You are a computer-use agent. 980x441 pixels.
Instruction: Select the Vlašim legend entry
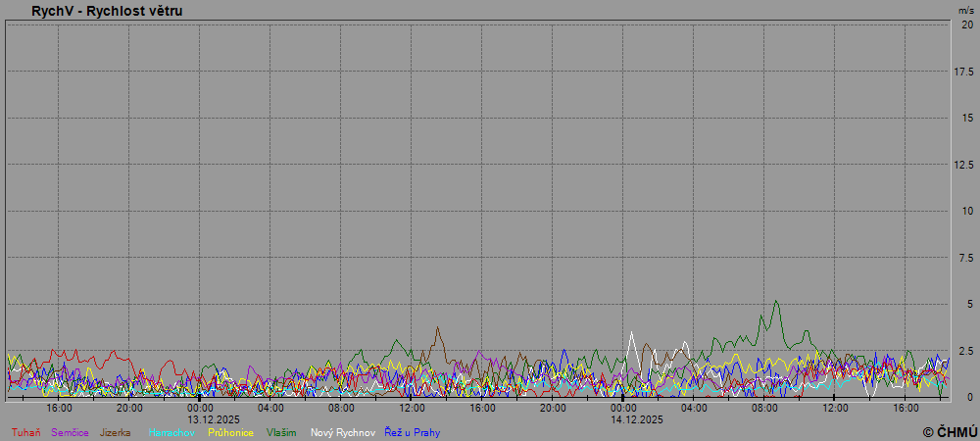click(x=281, y=432)
